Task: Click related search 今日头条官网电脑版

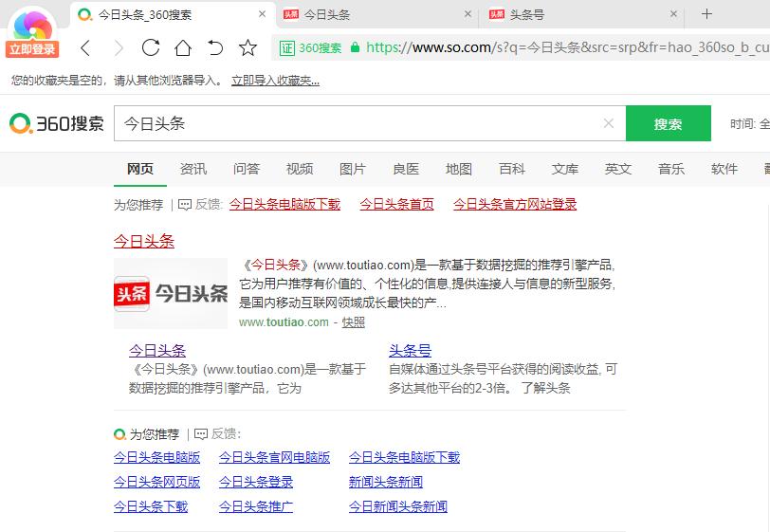Action: coord(274,457)
